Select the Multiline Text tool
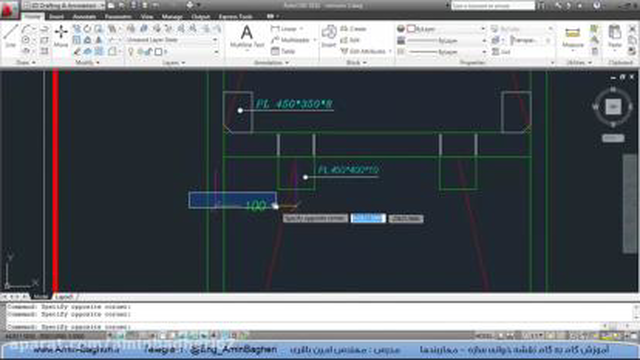This screenshot has width=640, height=360. point(247,37)
